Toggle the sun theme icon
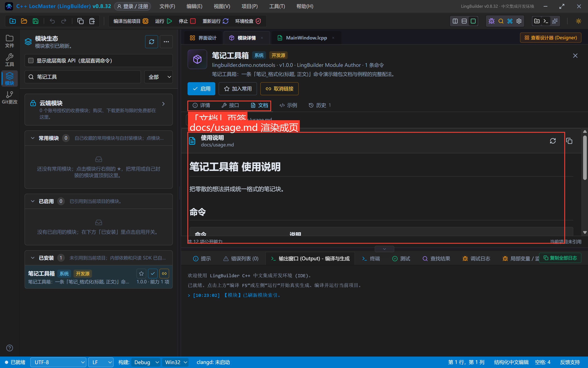Screen dimensions: 588x368 coord(579,21)
